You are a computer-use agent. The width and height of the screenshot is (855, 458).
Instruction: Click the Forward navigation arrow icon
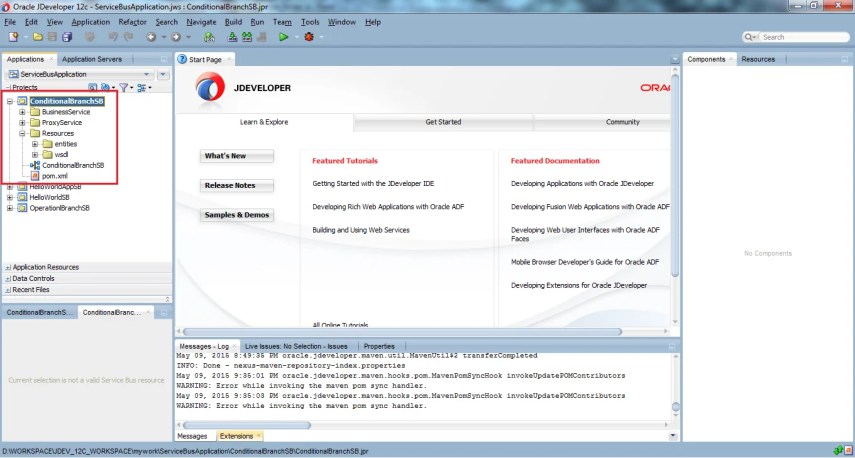pos(176,37)
